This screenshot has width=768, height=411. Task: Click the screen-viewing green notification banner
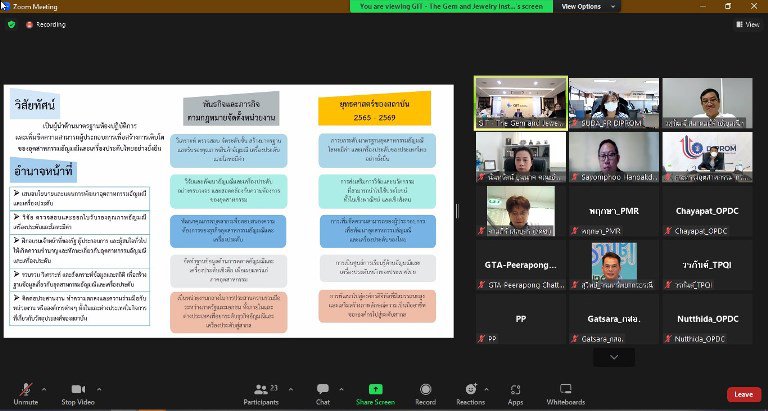pos(451,6)
